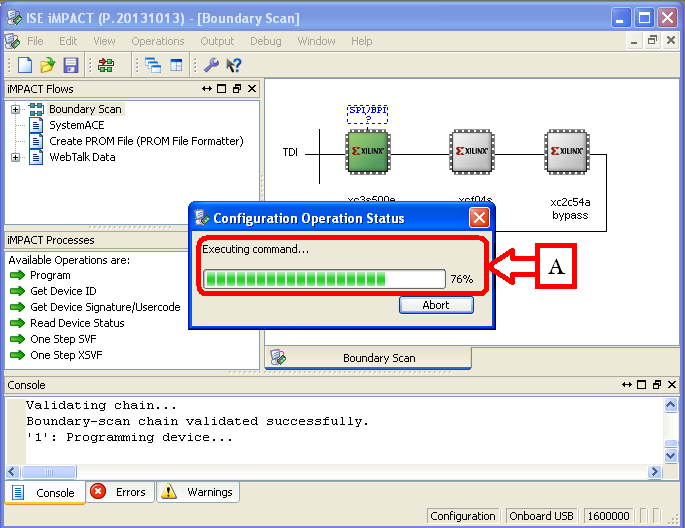Click the Onboard USB status bar entry
This screenshot has width=685, height=528.
click(541, 516)
